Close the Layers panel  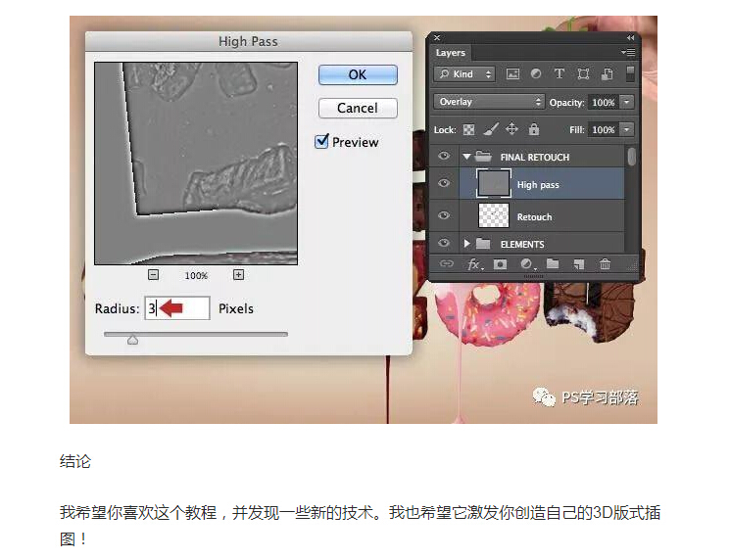click(x=437, y=37)
